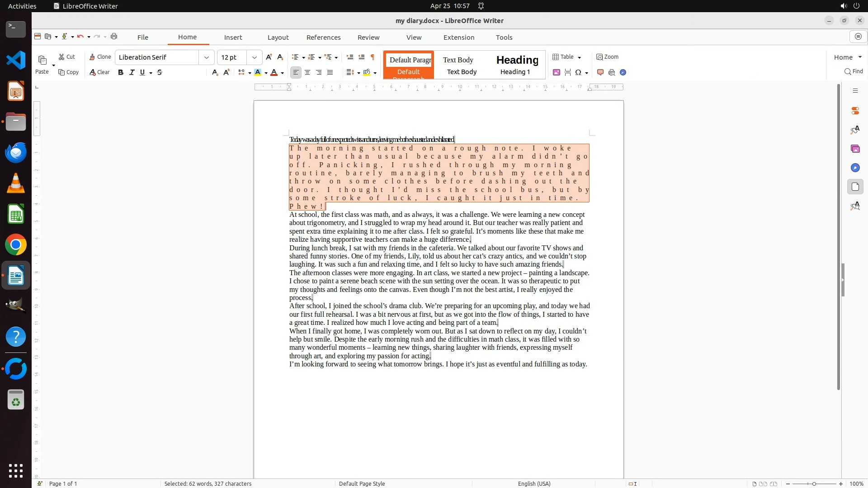Image resolution: width=868 pixels, height=488 pixels.
Task: Click the Clone formatting button
Action: pyautogui.click(x=100, y=57)
